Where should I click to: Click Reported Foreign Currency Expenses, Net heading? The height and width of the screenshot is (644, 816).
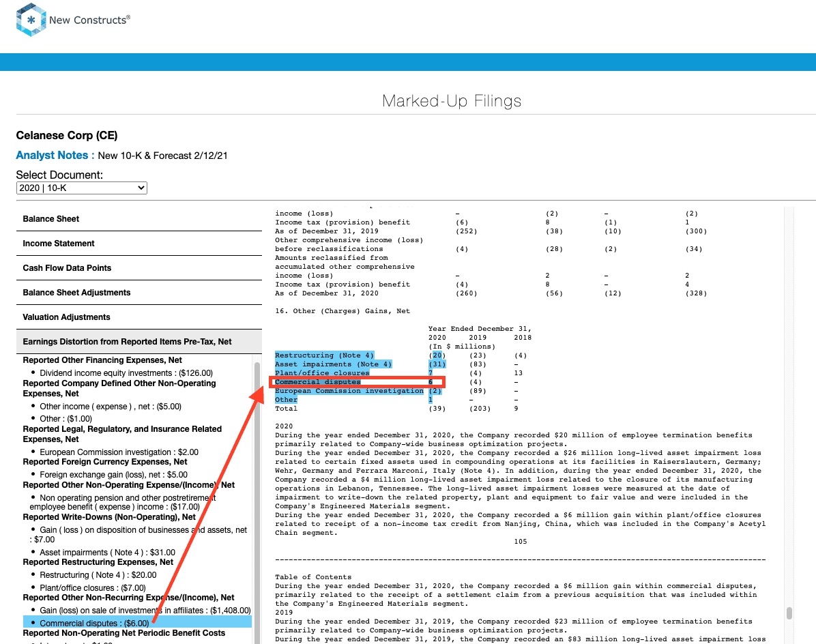(104, 461)
